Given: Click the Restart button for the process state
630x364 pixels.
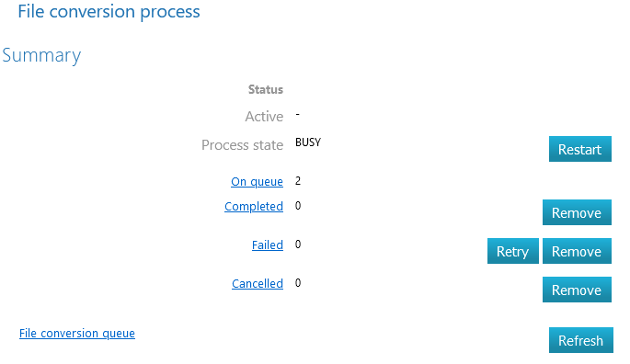Looking at the screenshot, I should point(579,149).
